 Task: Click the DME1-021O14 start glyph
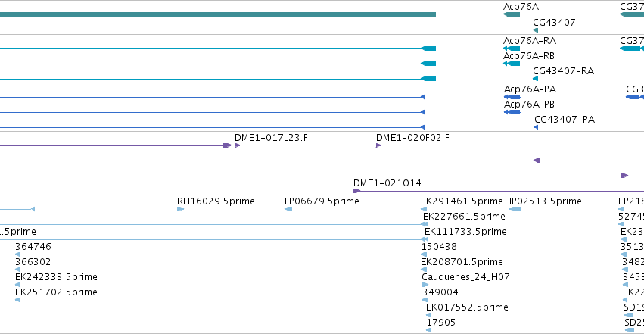(356, 191)
